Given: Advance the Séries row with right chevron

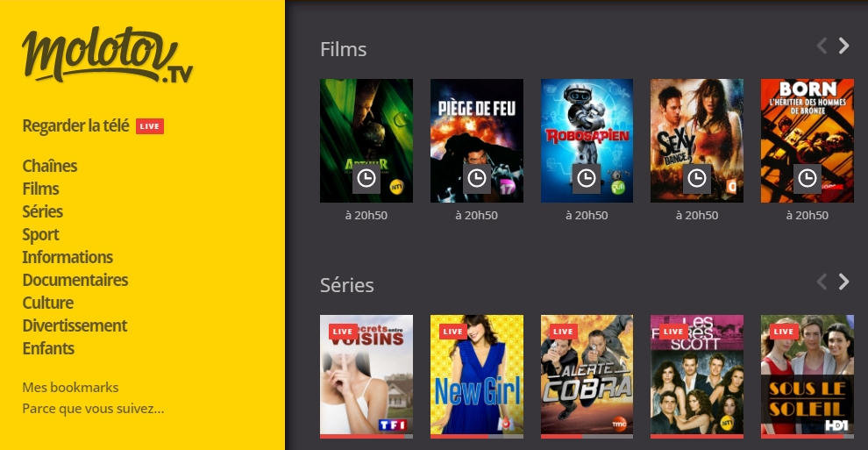Looking at the screenshot, I should [843, 282].
